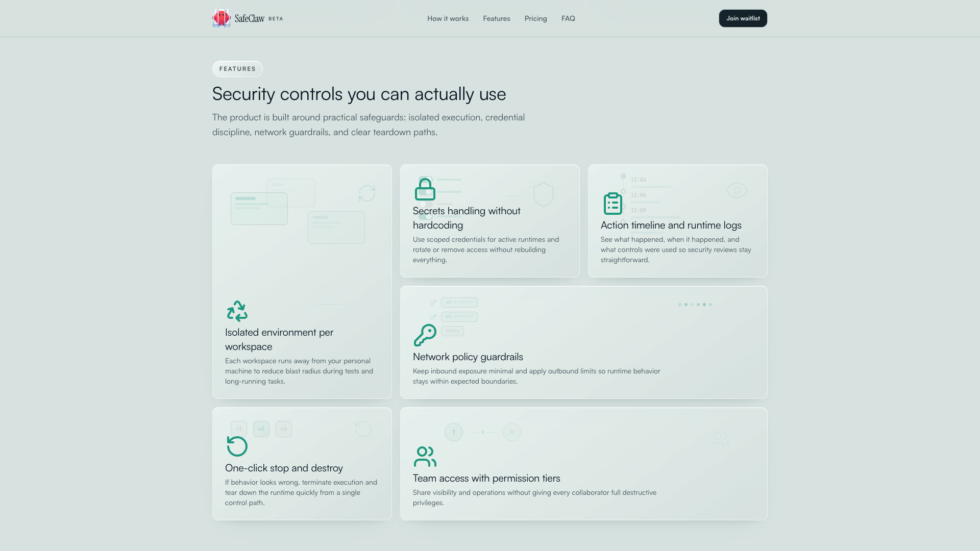Click the recycle icon on Isolated environment card

pos(237,311)
